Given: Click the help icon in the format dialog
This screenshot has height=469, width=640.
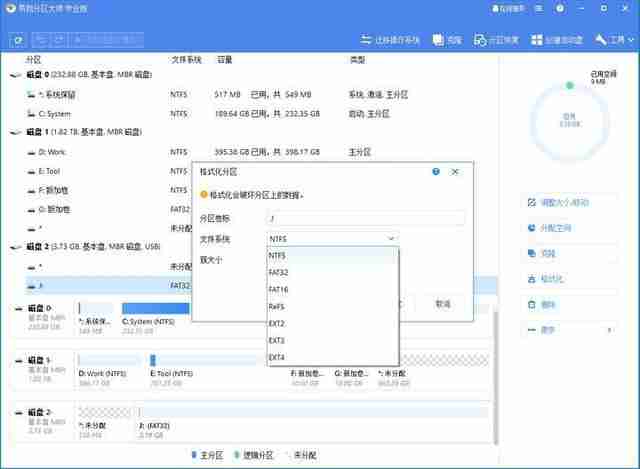Looking at the screenshot, I should tap(436, 172).
